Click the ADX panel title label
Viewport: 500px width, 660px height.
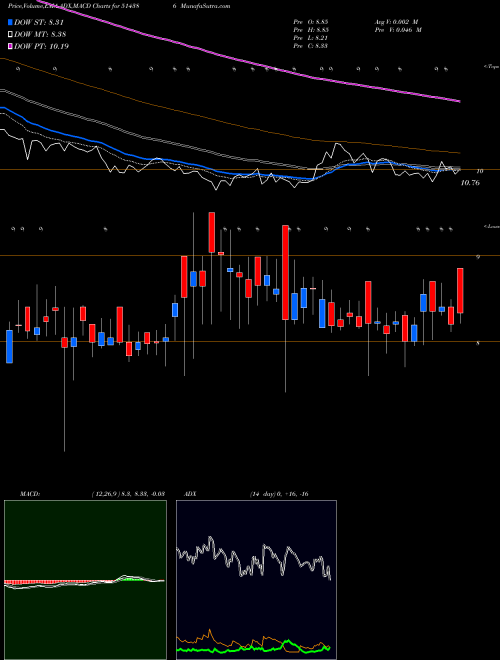click(x=190, y=494)
